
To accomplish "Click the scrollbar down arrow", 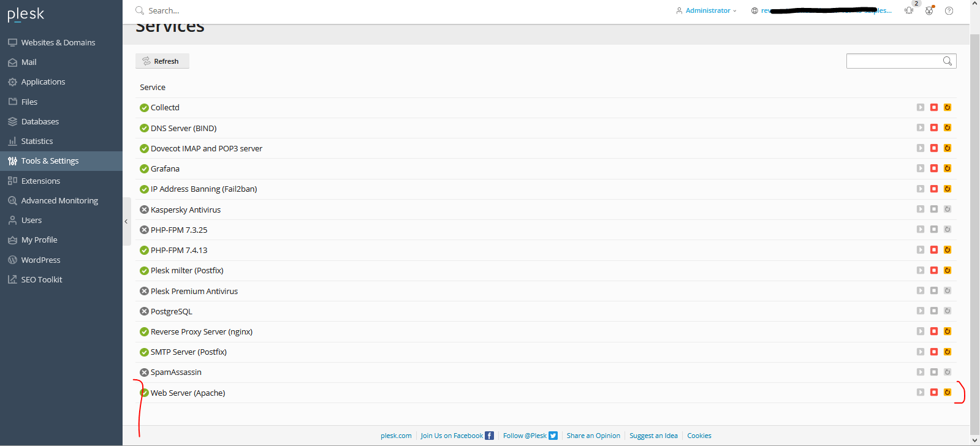I will [974, 440].
